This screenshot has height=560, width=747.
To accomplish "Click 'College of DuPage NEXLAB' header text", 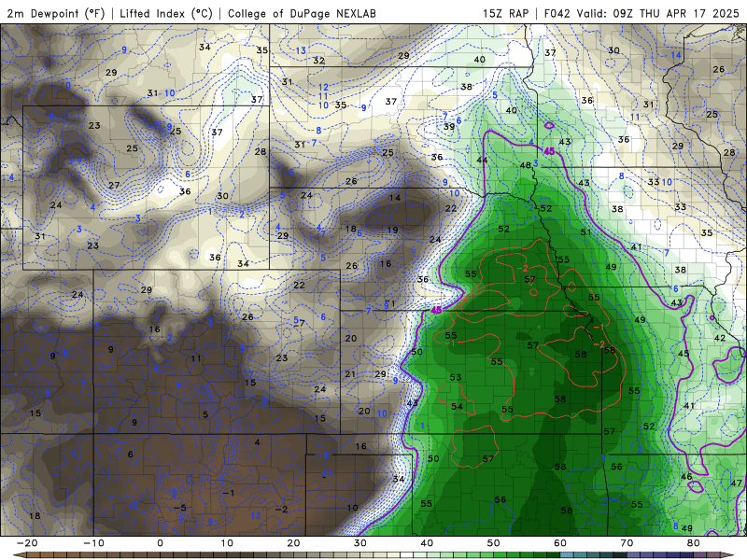I will 302,13.
